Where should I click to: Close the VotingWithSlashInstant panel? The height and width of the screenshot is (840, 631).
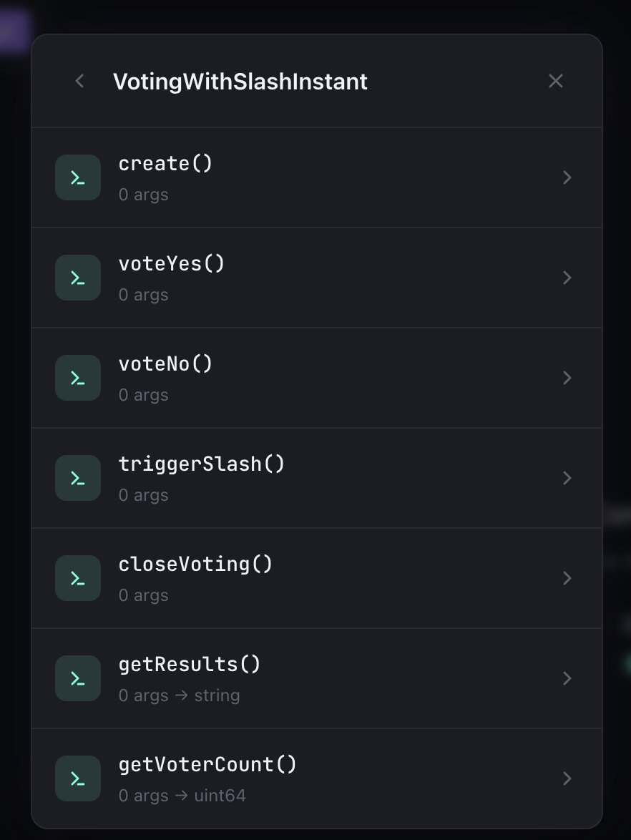556,82
